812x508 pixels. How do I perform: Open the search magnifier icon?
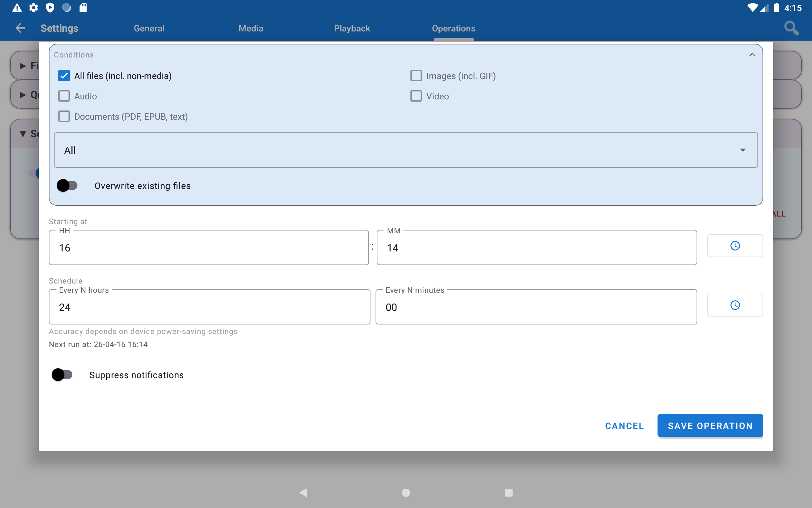coord(791,28)
